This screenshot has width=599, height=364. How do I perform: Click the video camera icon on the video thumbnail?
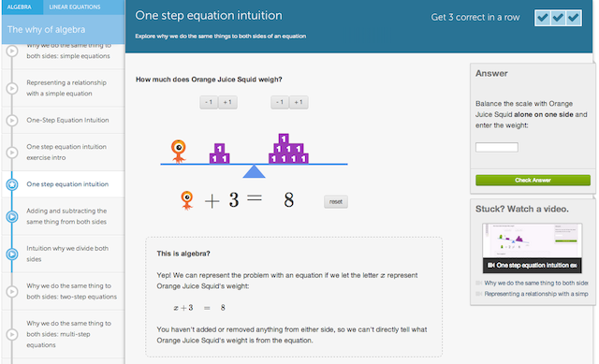491,265
